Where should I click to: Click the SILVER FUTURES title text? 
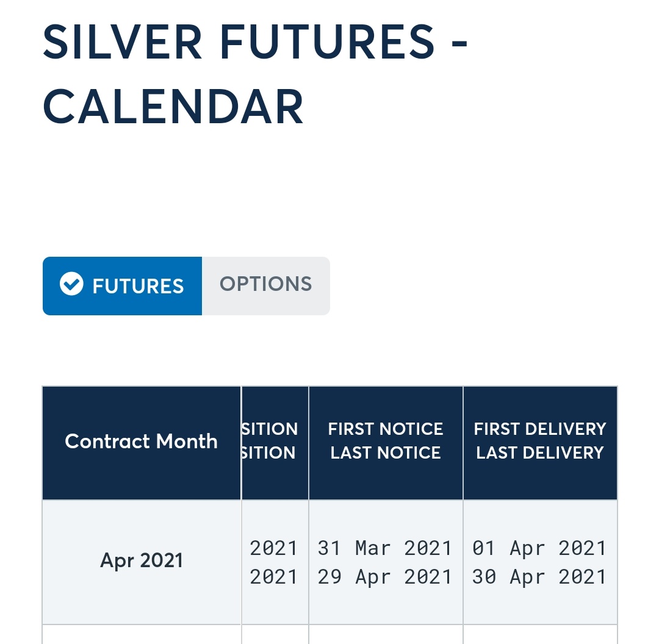[x=239, y=42]
